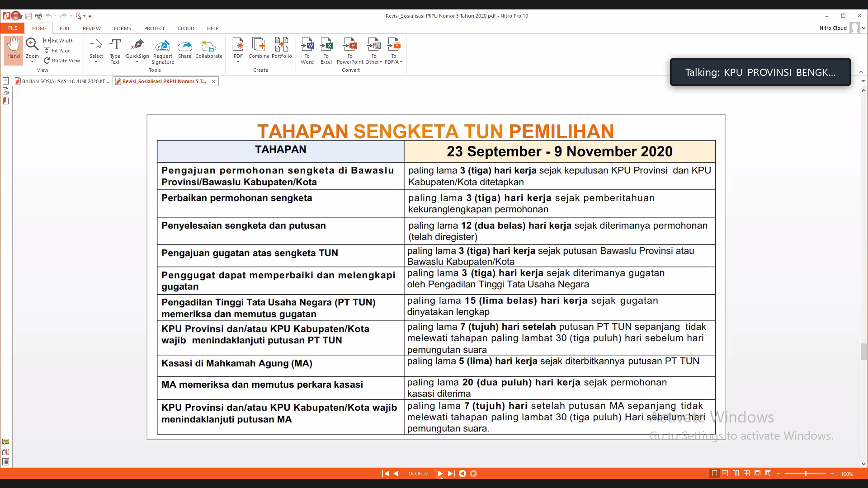This screenshot has width=868, height=488.
Task: Click the Save icon in quick access toolbar
Action: 28,16
